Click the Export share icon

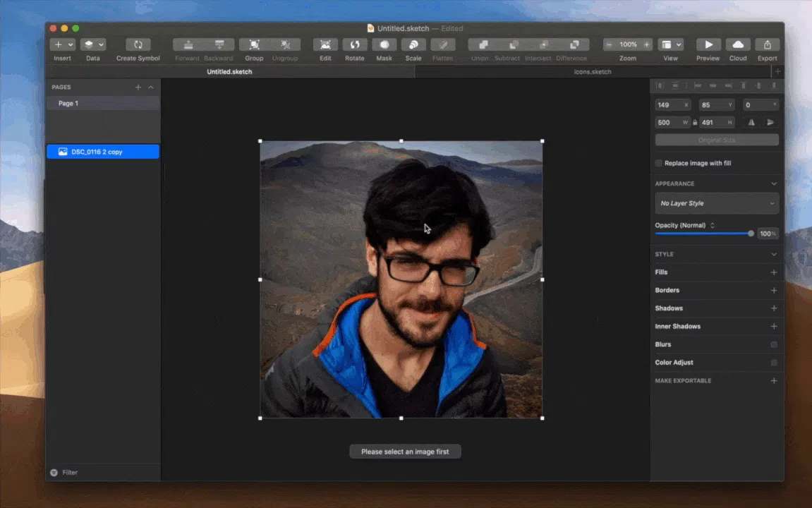[767, 45]
